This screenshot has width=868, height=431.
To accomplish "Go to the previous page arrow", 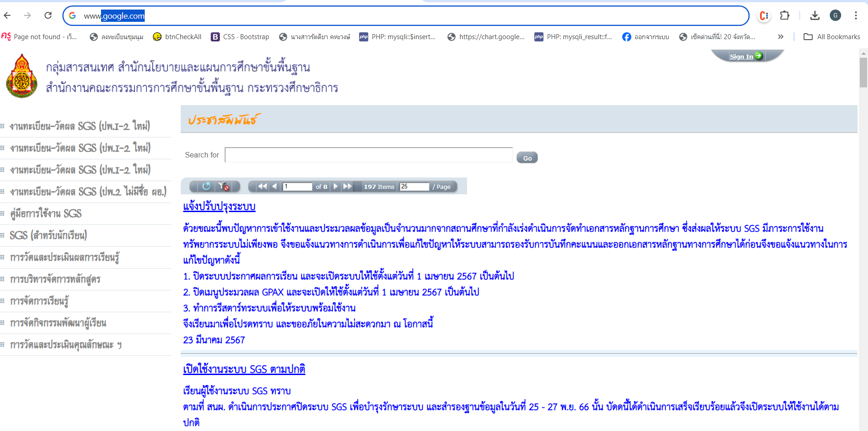I will (x=274, y=186).
